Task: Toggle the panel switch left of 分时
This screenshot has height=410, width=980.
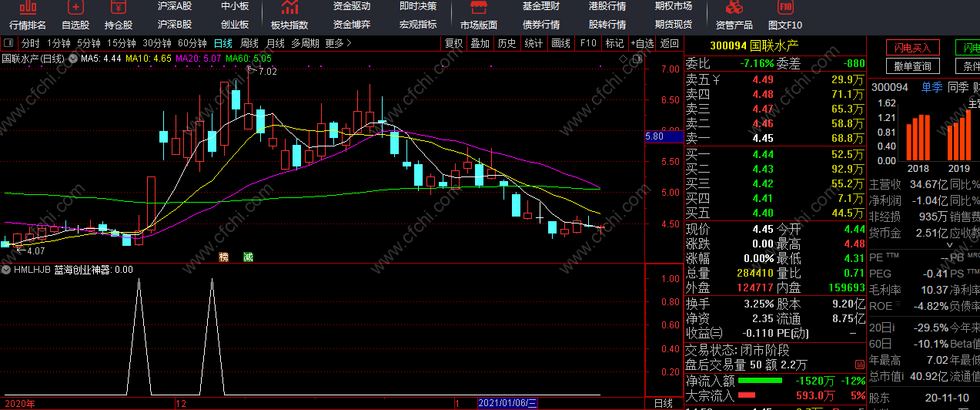Action: coord(8,43)
